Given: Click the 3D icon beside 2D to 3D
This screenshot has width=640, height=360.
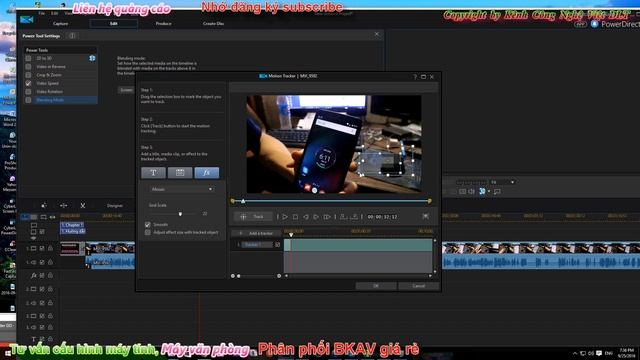Looking at the screenshot, I should [x=92, y=58].
